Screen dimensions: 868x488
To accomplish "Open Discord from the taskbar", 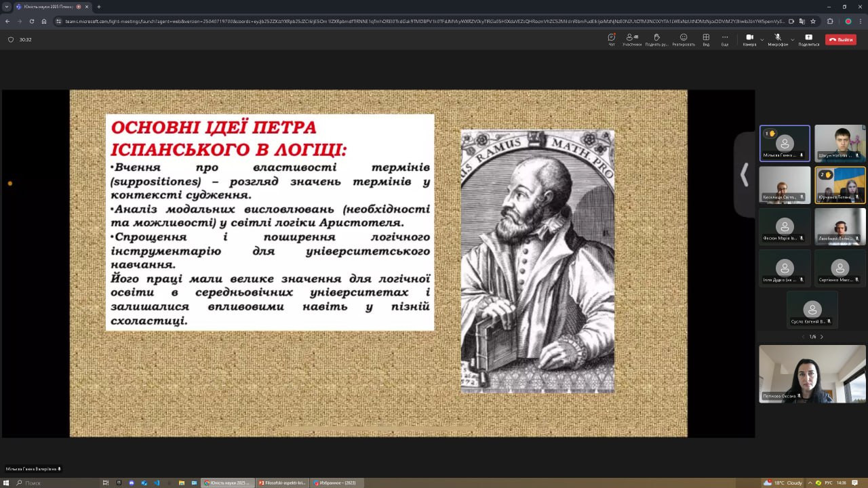I will pos(132,483).
